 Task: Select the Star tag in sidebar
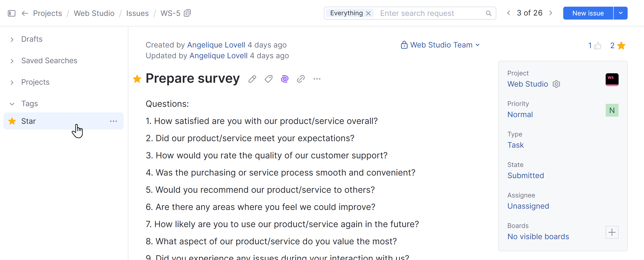[x=28, y=121]
